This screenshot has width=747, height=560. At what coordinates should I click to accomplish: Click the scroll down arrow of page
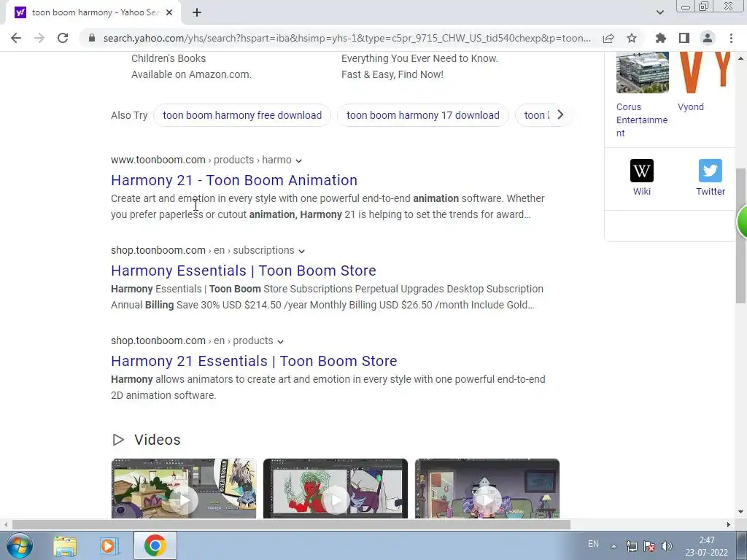pyautogui.click(x=740, y=513)
